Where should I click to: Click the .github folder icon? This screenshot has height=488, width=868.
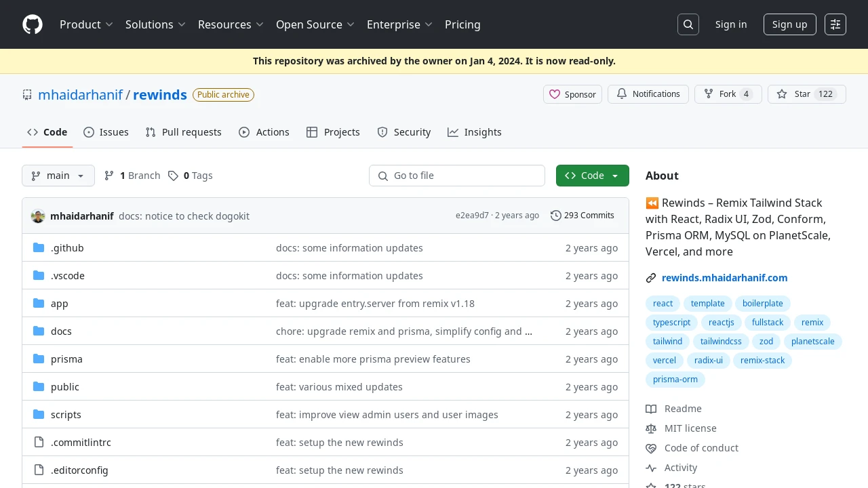pos(39,248)
